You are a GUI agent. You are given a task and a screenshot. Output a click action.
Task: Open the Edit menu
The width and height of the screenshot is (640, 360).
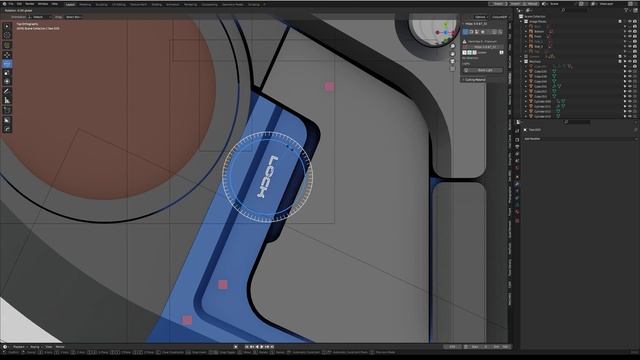(x=19, y=4)
